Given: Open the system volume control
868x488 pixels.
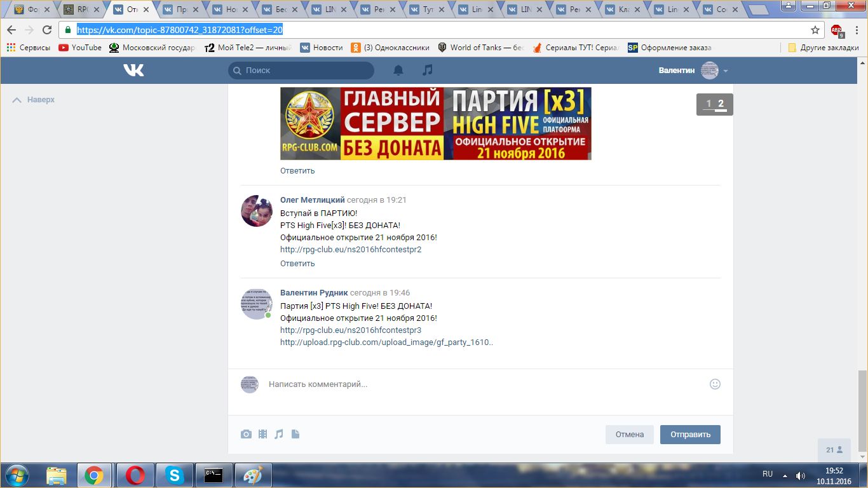Looking at the screenshot, I should (800, 475).
